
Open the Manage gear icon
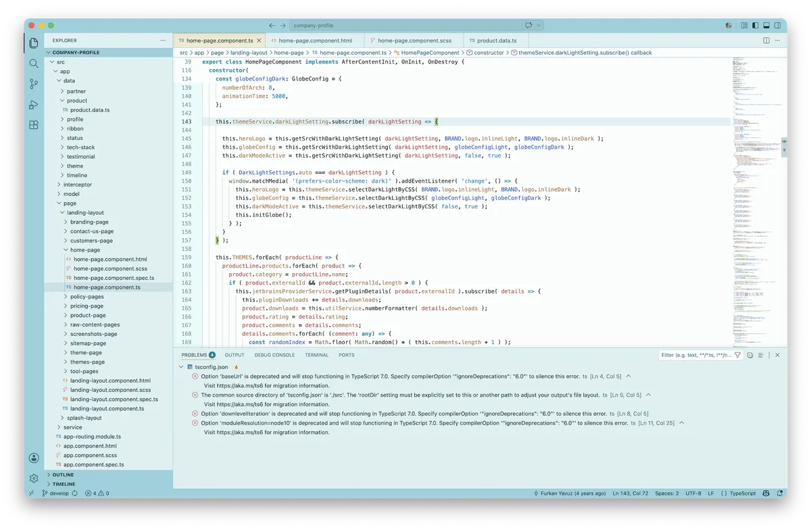coord(34,478)
